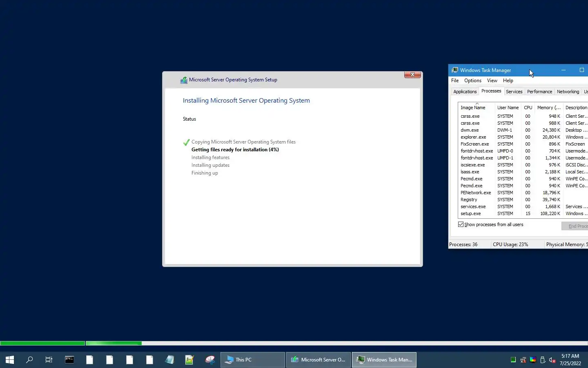Open the File menu in Task Manager
Screen dimensions: 588x368
coord(455,81)
